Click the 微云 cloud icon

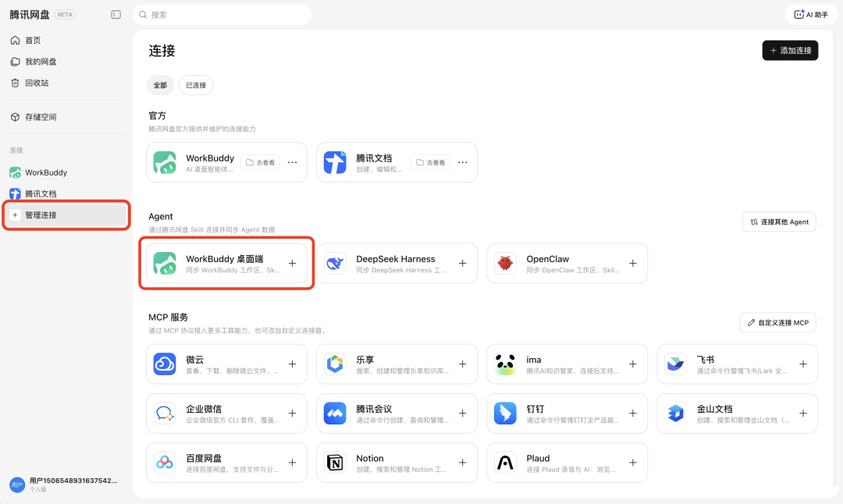165,364
